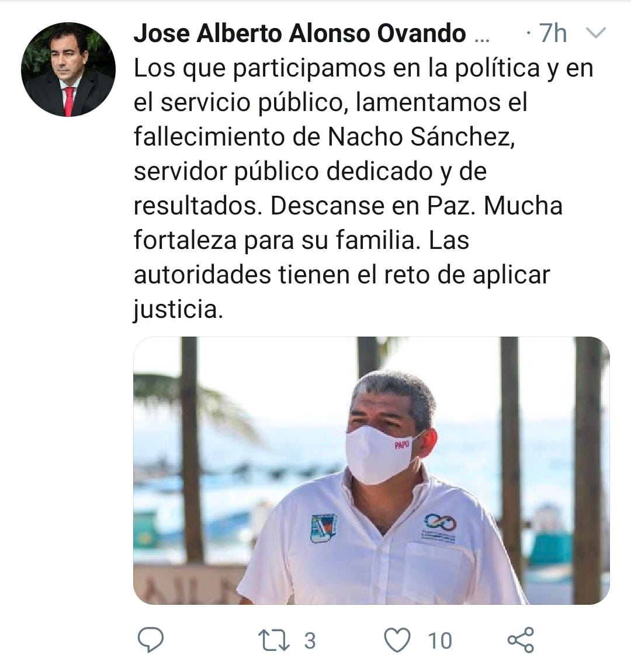Open the author's round profile photo

68,70
